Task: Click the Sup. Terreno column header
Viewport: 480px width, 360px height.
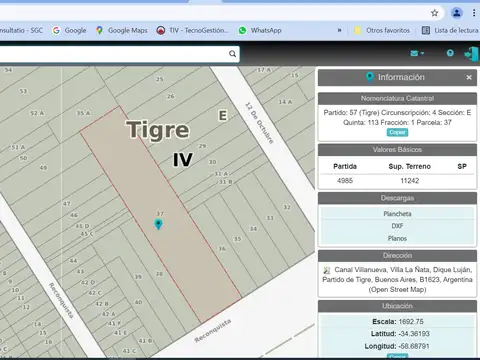Action: coord(410,166)
